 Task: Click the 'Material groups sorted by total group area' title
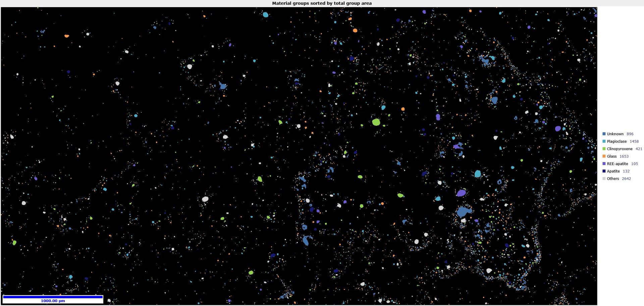(x=322, y=3)
